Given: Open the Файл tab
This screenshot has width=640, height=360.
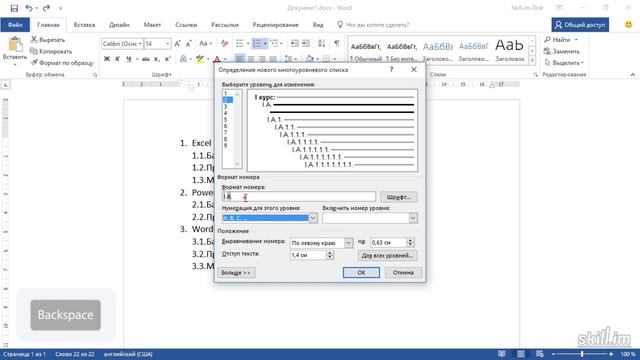Looking at the screenshot, I should (15, 24).
